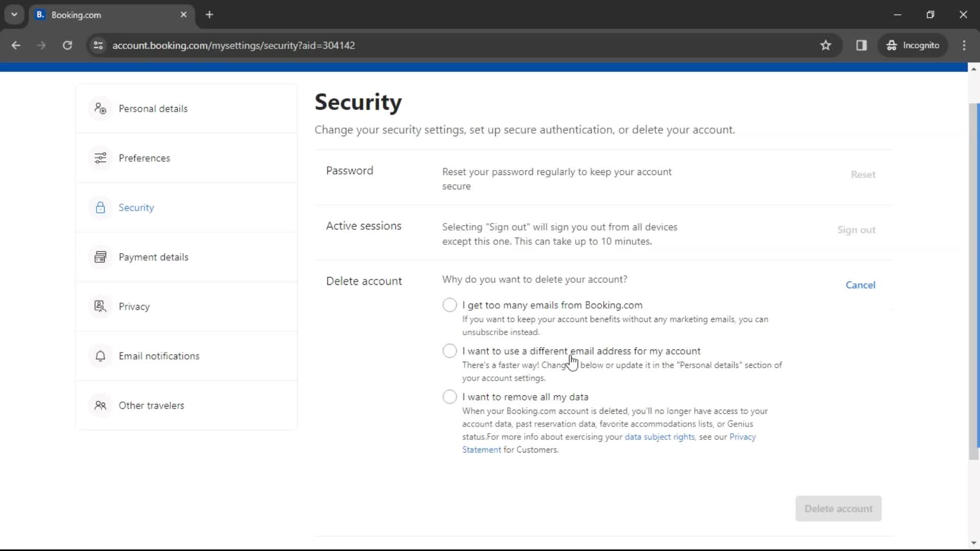Click the Reset password button

[864, 174]
